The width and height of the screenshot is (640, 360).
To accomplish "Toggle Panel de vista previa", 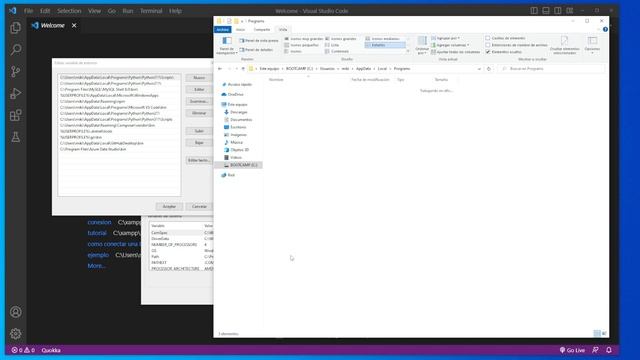I will coord(259,40).
